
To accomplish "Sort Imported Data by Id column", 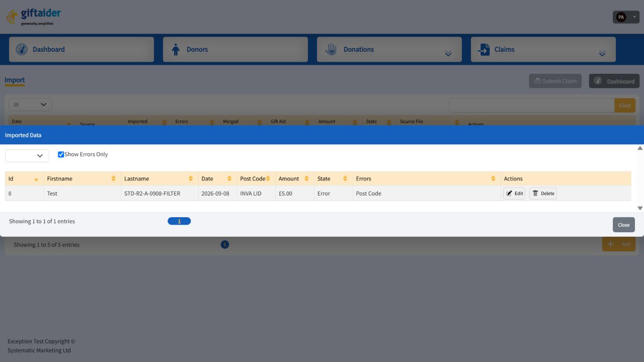I will pyautogui.click(x=36, y=179).
